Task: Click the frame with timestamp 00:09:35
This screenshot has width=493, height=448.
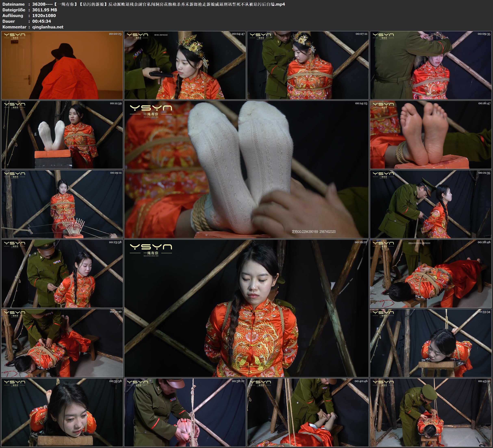Action: [x=431, y=65]
